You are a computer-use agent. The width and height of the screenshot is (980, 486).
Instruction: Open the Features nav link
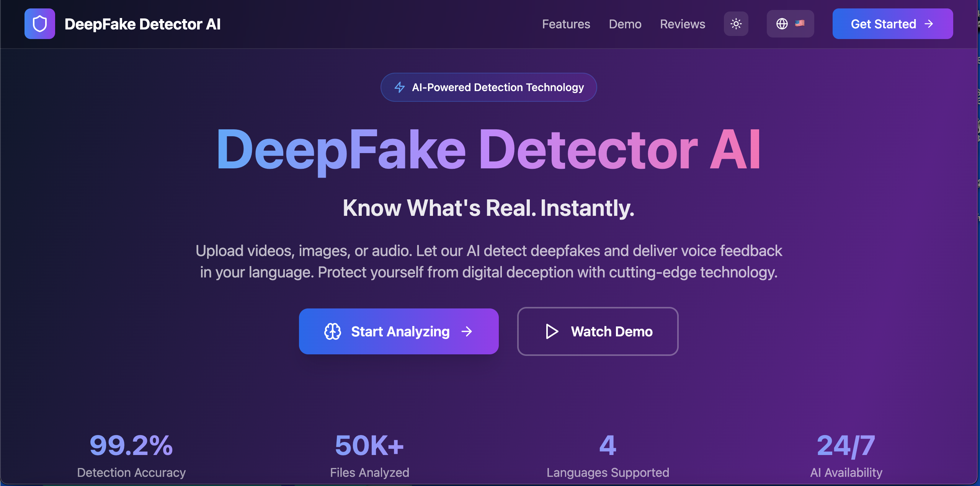pos(566,24)
